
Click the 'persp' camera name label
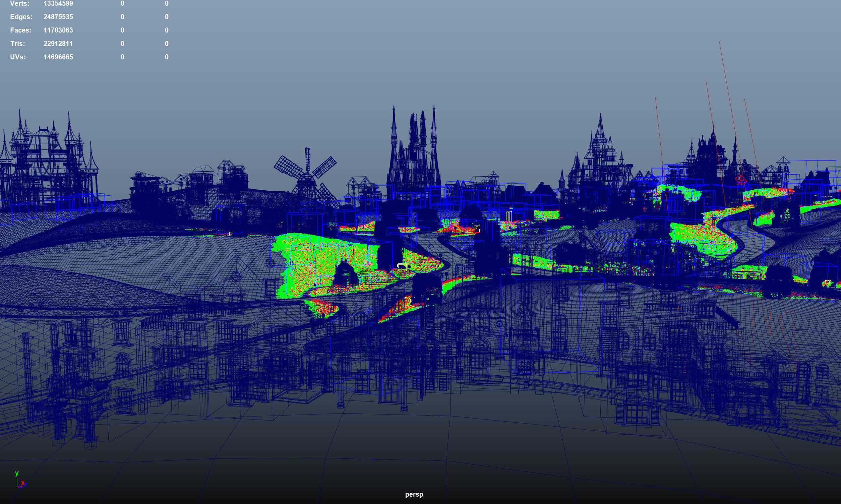click(414, 494)
